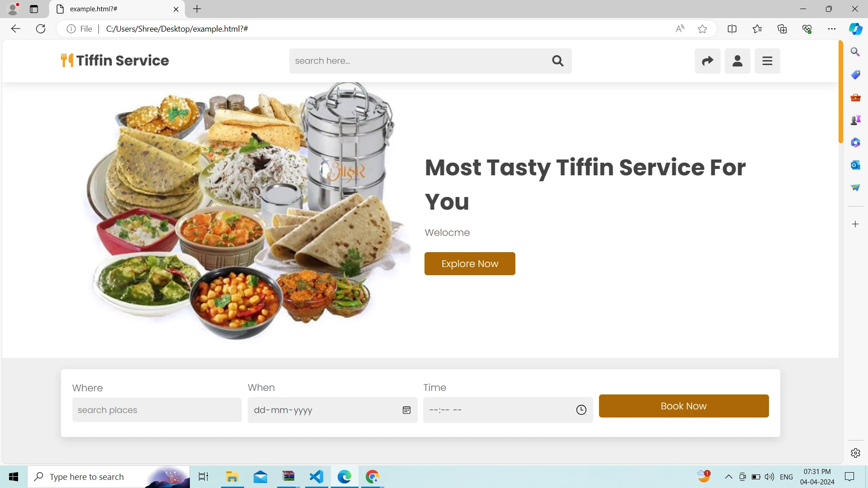Click the Book Now button
Viewport: 868px width, 488px height.
(684, 406)
